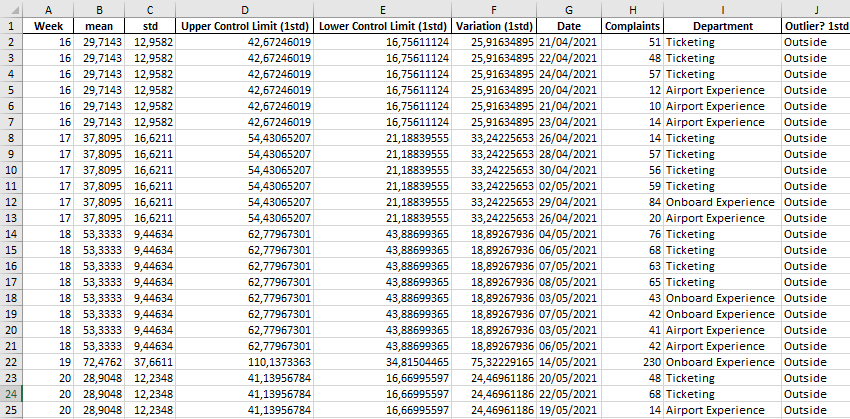This screenshot has height=419, width=850.
Task: Click date cell 19/05/2021
Action: [569, 410]
